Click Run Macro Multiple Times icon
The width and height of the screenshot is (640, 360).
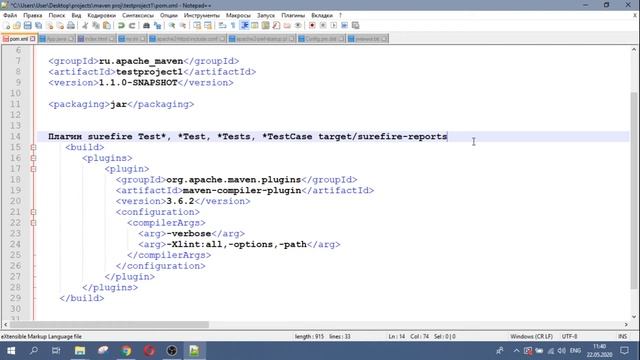[x=344, y=26]
